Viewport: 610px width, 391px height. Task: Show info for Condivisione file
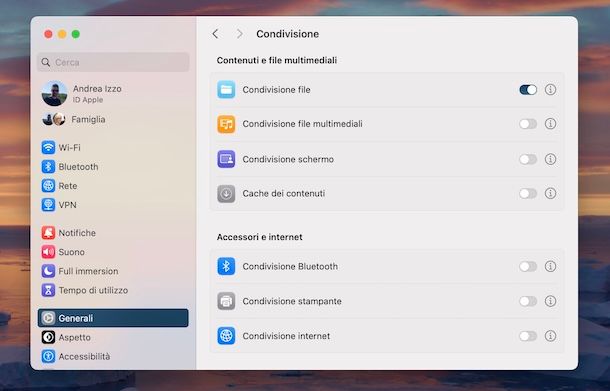click(550, 89)
